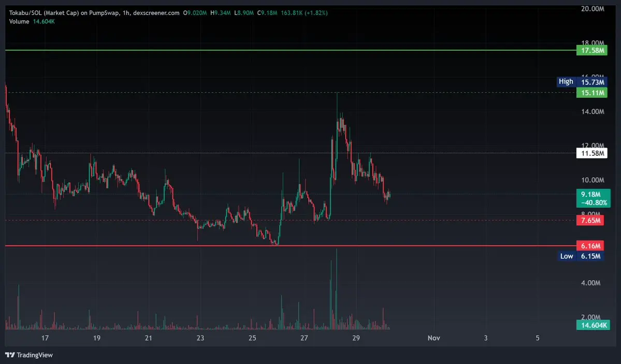Click the '23' date on time axis
621x364 pixels.
pyautogui.click(x=200, y=338)
